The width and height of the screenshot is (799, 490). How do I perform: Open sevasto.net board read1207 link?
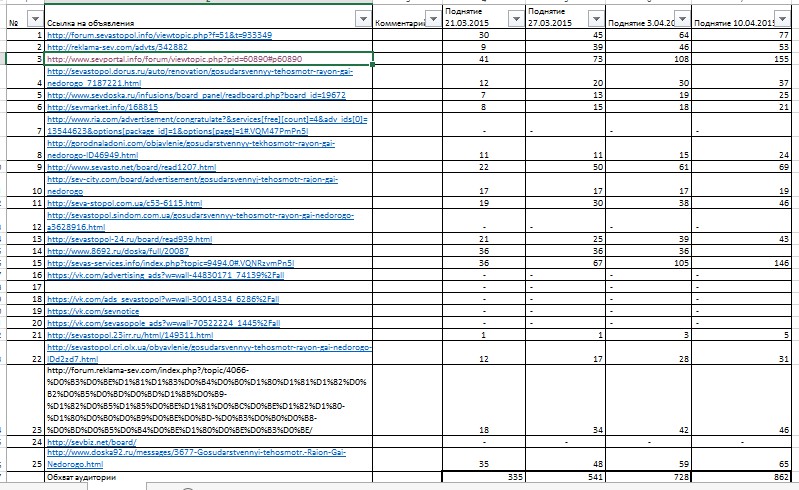pos(131,167)
